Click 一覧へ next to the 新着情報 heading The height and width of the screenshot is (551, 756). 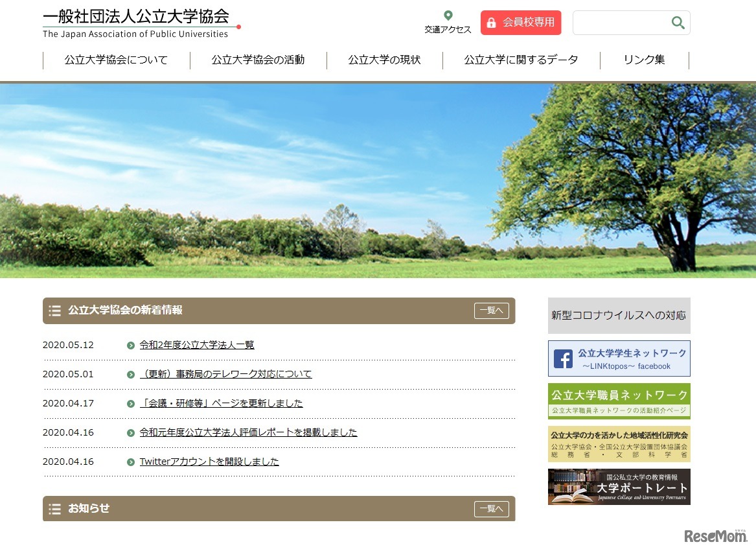[x=491, y=311]
